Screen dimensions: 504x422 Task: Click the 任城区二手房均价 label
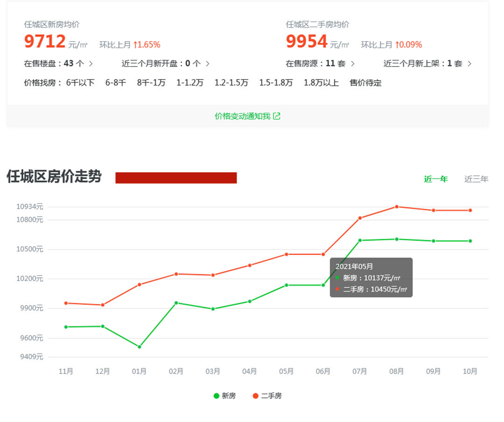coord(317,24)
